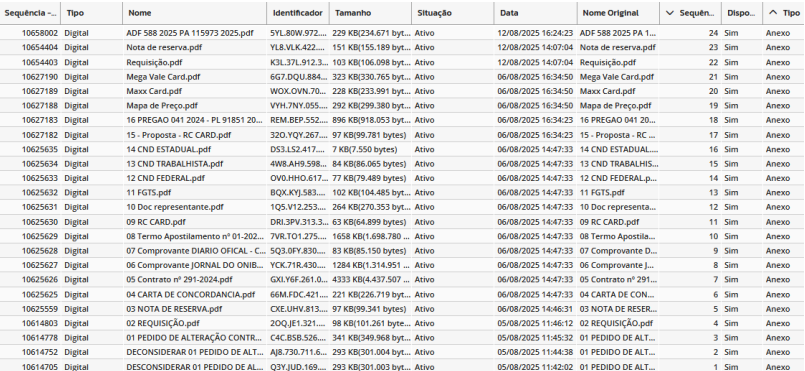
Task: Sort by Nome Original column header
Action: 619,13
